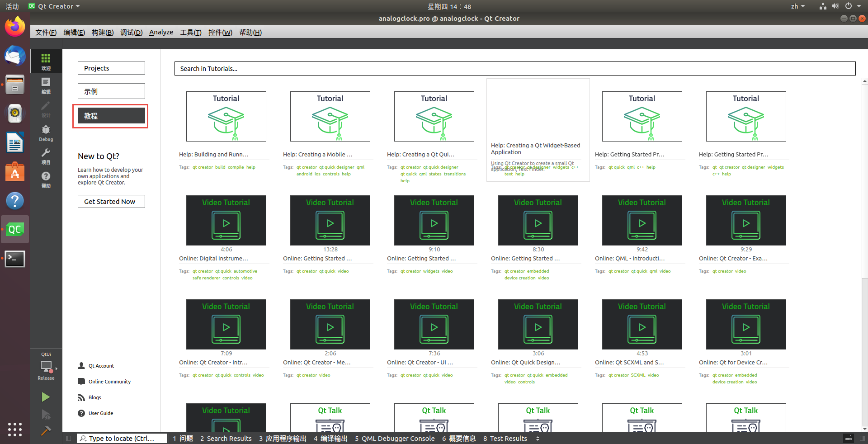This screenshot has width=868, height=444.
Task: Open the 编辑(E) menu
Action: [x=74, y=33]
